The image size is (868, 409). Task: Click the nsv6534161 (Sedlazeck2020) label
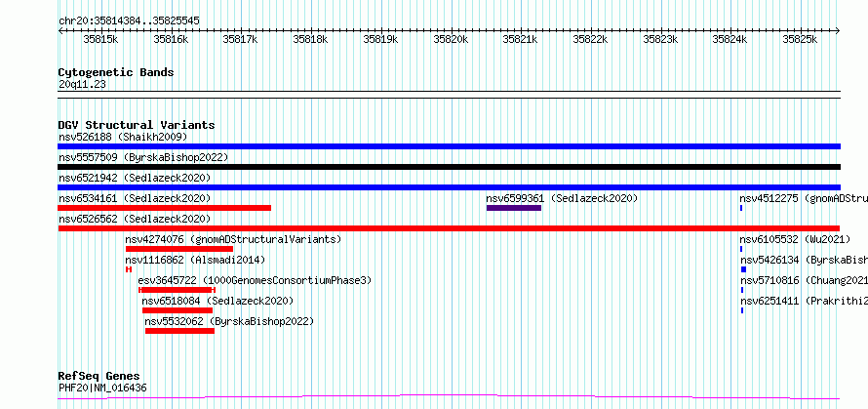click(x=135, y=198)
